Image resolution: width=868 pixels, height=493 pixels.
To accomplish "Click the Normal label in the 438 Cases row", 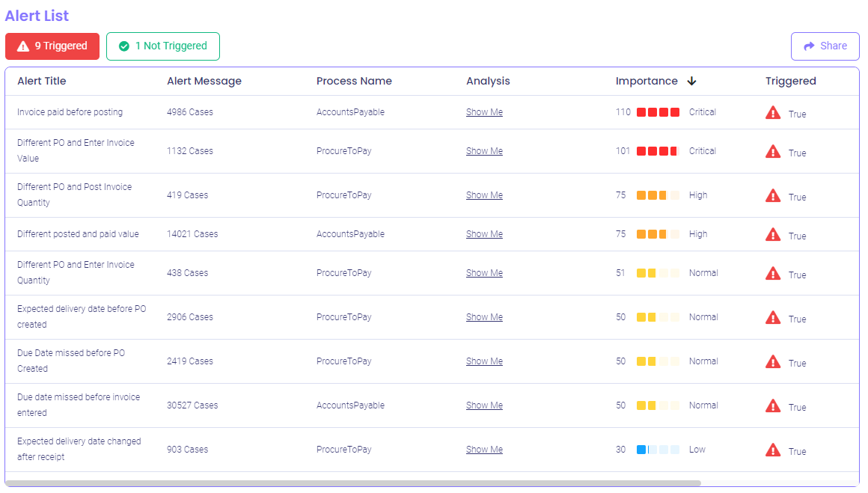I will (703, 273).
